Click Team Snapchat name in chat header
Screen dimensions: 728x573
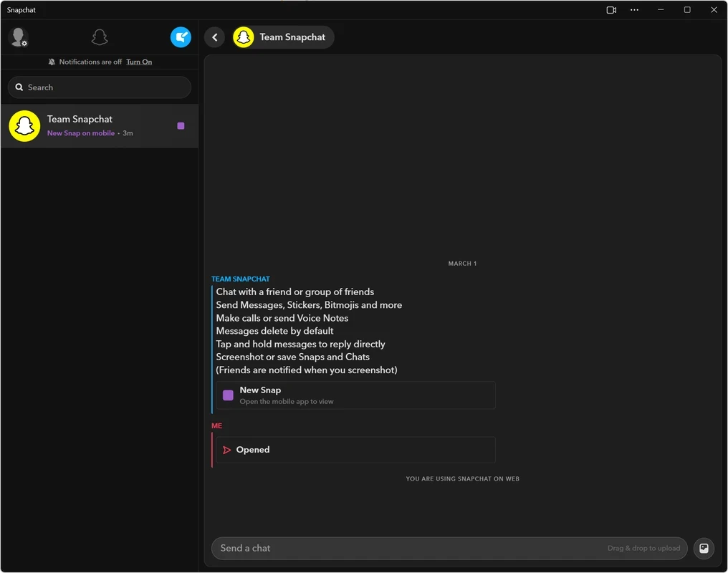292,37
